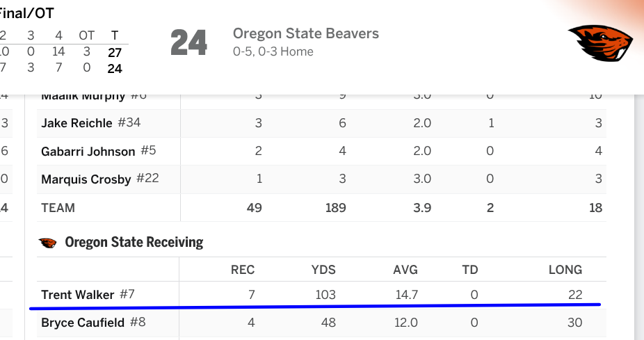
Task: Click Marquis Crosby player name
Action: [x=86, y=179]
